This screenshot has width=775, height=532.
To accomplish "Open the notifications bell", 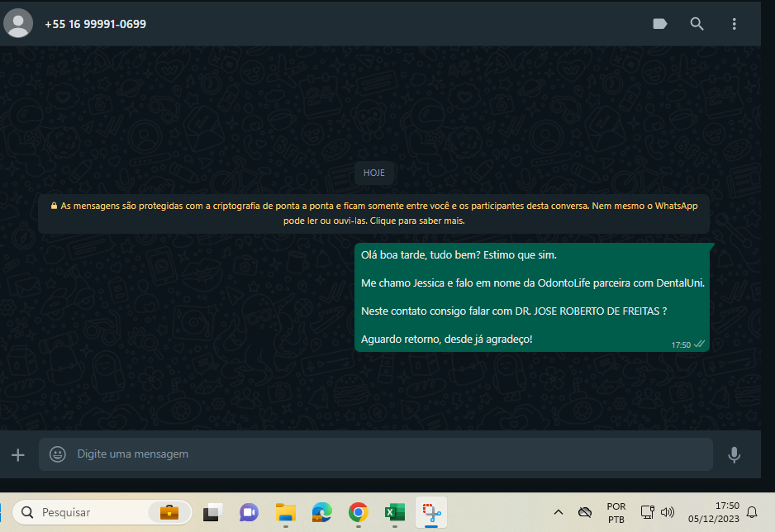I will (x=752, y=512).
